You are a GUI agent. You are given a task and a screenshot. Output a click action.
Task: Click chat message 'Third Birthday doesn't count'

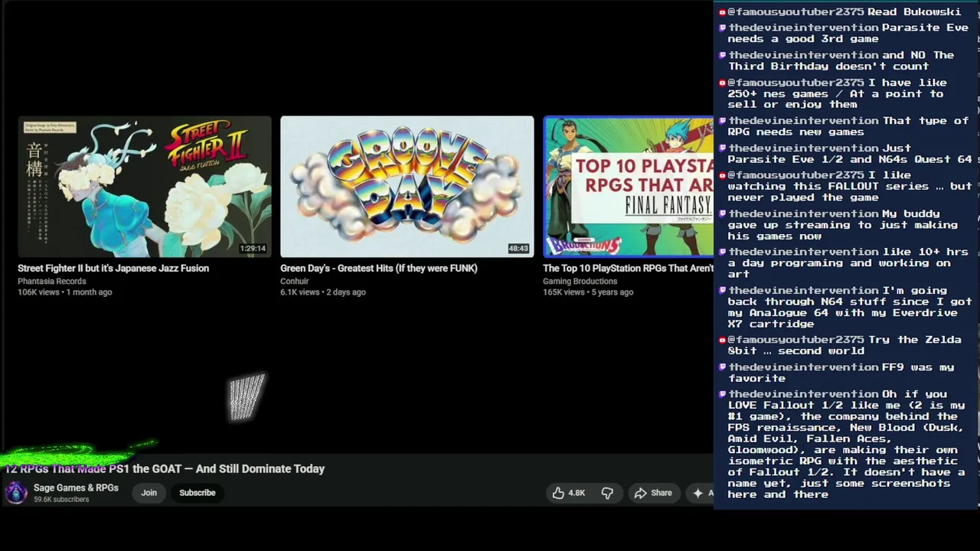coord(837,60)
